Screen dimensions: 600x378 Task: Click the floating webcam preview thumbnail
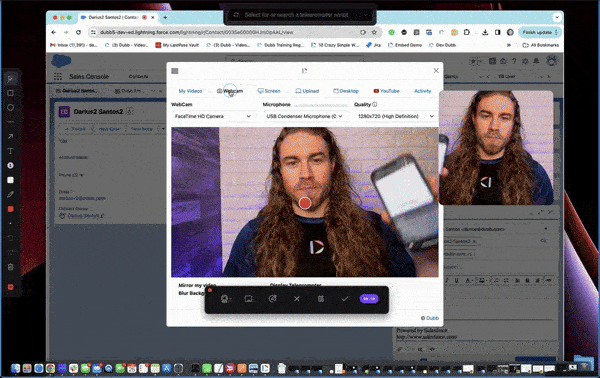point(496,148)
